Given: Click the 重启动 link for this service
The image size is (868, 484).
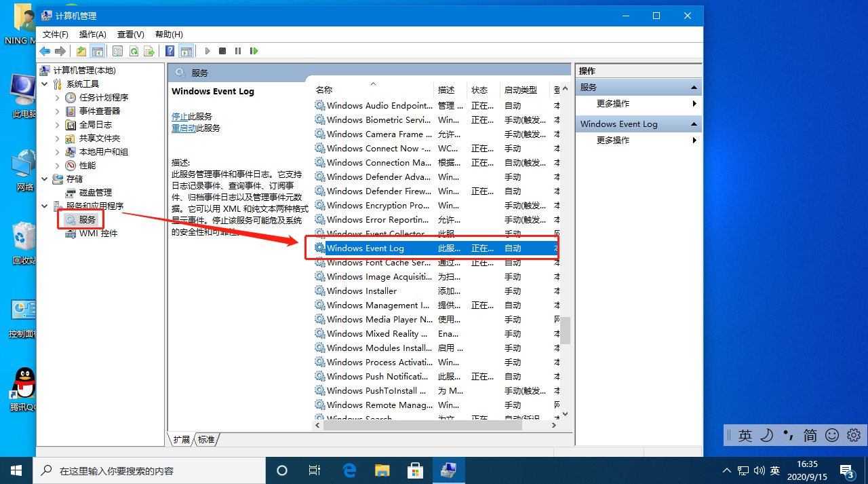Looking at the screenshot, I should tap(184, 128).
